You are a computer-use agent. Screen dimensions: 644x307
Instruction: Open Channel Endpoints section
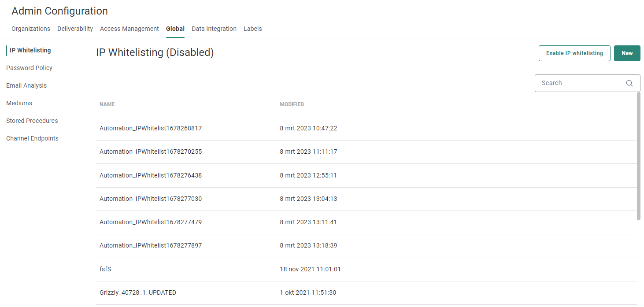pos(32,138)
